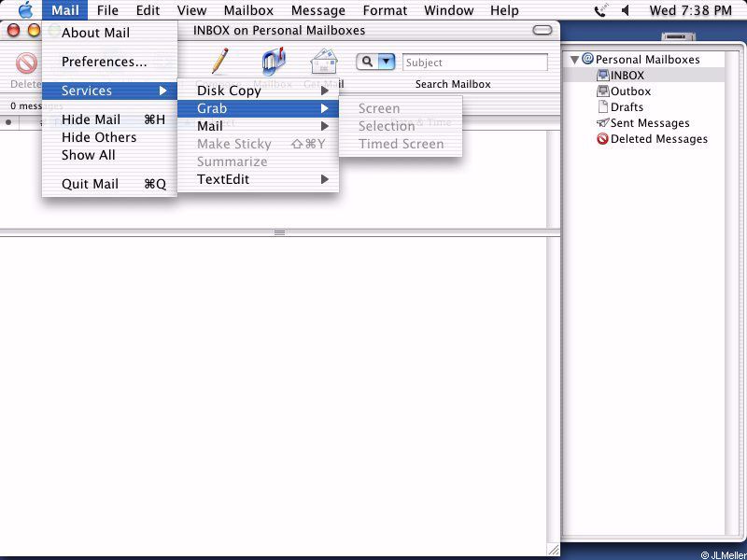Select Screen in the Grab submenu
Viewport: 747px width, 560px height.
[x=401, y=108]
